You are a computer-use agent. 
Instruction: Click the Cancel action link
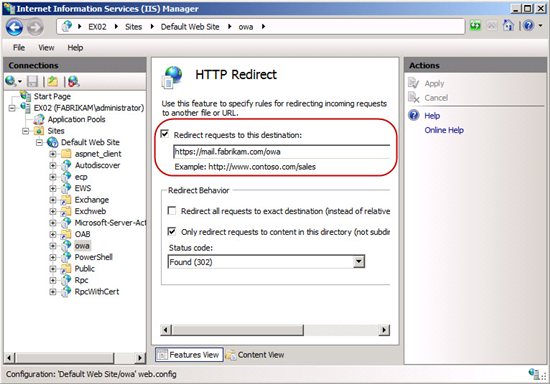[436, 97]
